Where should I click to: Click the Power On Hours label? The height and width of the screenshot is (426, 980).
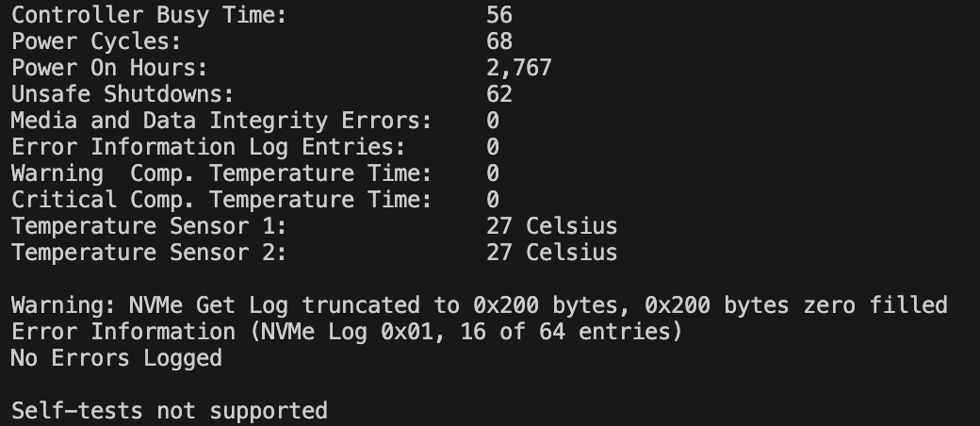(x=109, y=68)
